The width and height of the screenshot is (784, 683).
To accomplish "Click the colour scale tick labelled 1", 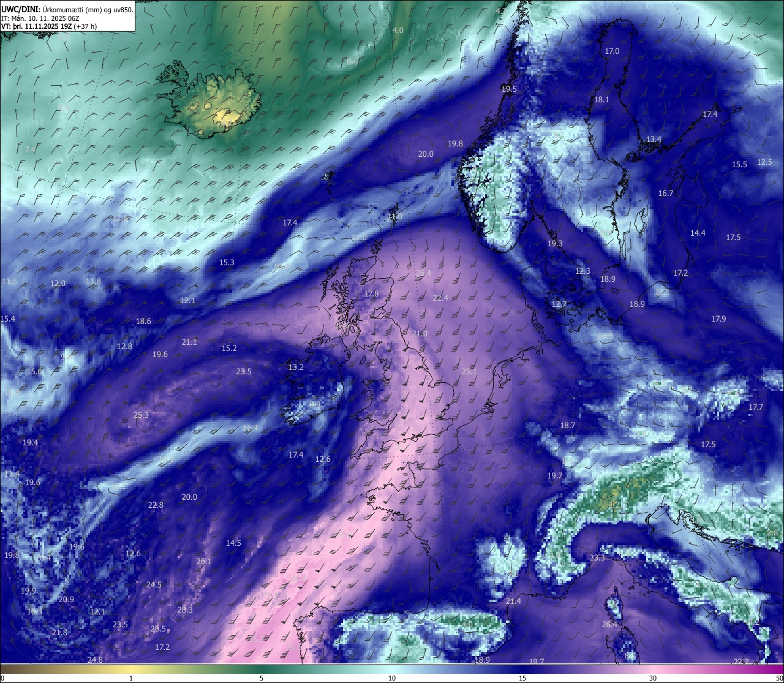I will (x=131, y=678).
